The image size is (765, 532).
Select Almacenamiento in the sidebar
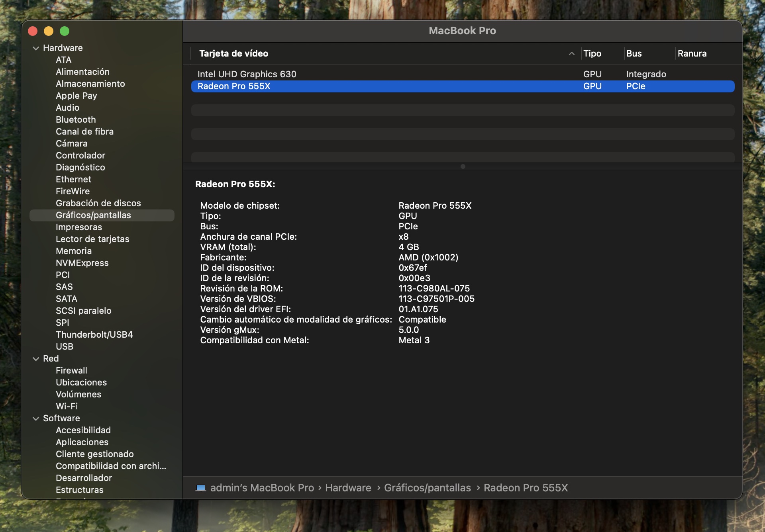click(90, 84)
